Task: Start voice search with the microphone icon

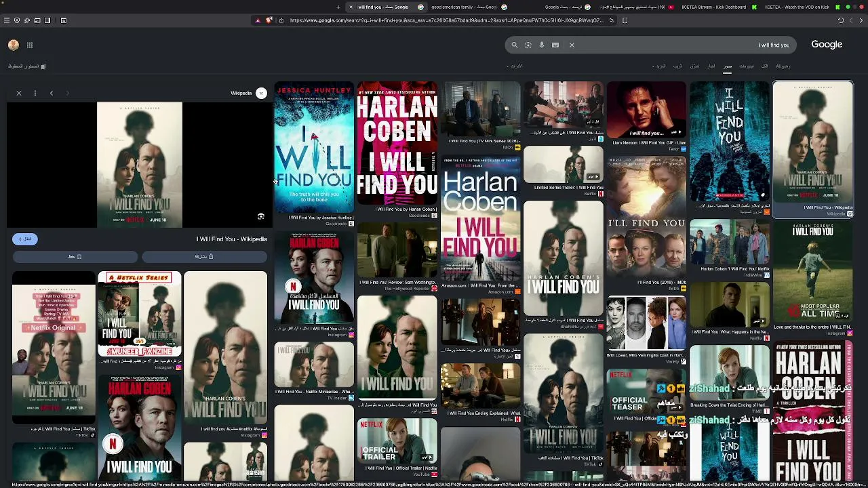Action: [x=542, y=45]
